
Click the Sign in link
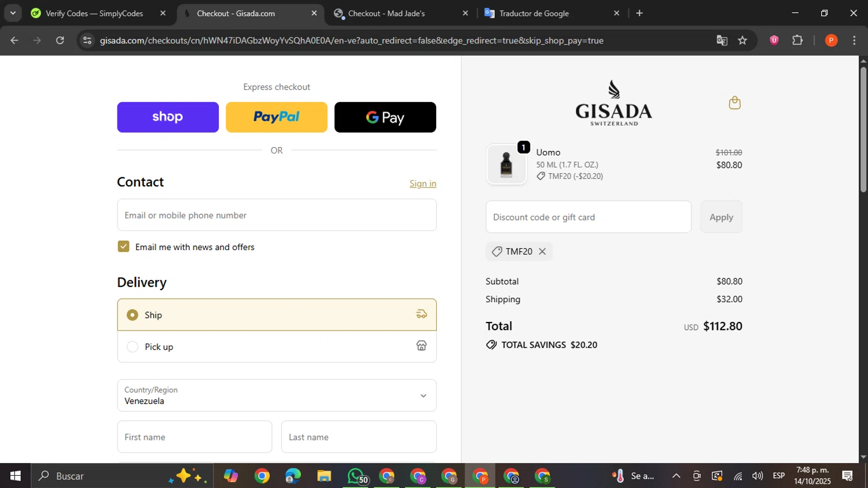[423, 184]
